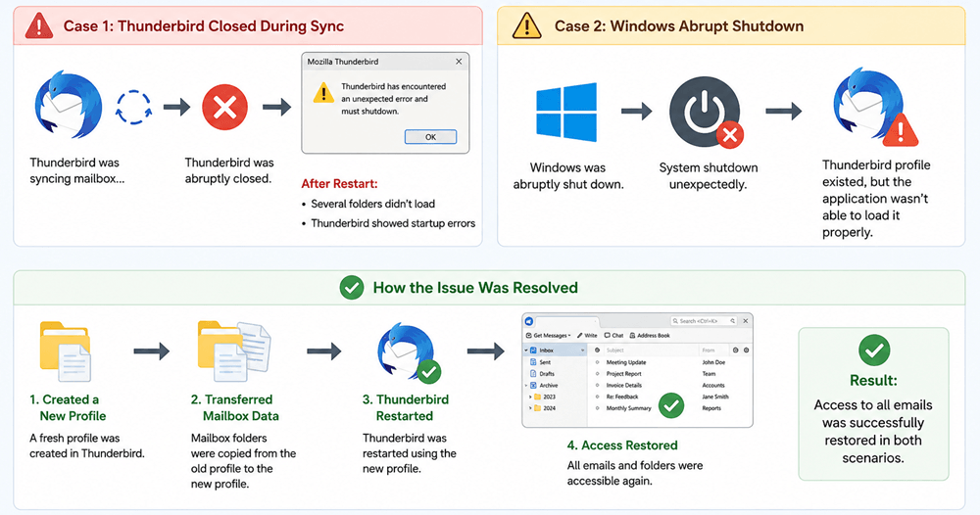Click the Search Ctrl+K field
The image size is (980, 515).
pyautogui.click(x=704, y=321)
